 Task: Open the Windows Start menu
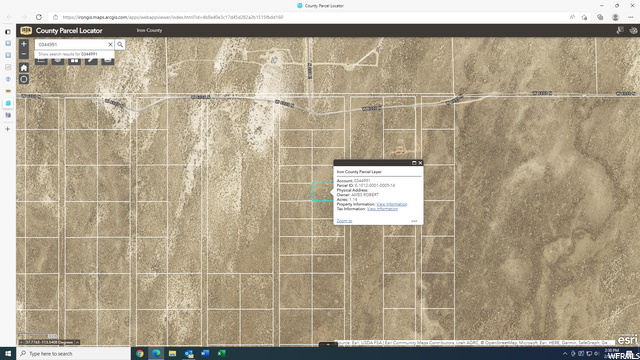click(x=8, y=353)
